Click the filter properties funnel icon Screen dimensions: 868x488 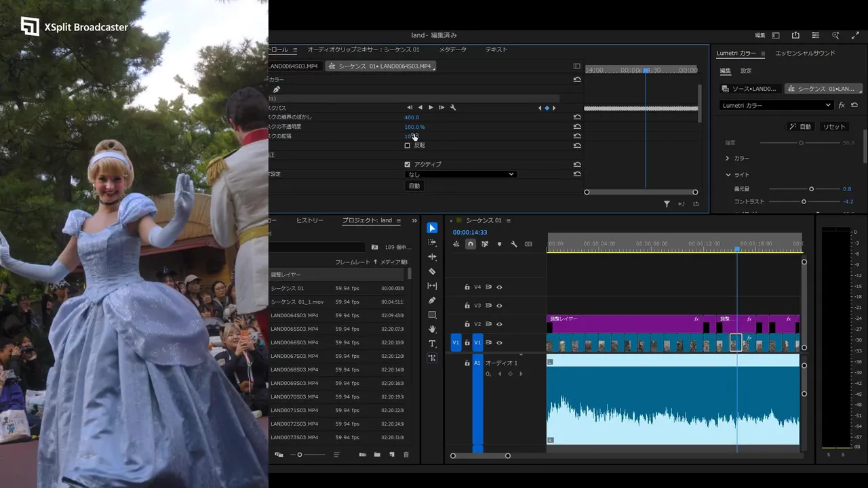667,204
